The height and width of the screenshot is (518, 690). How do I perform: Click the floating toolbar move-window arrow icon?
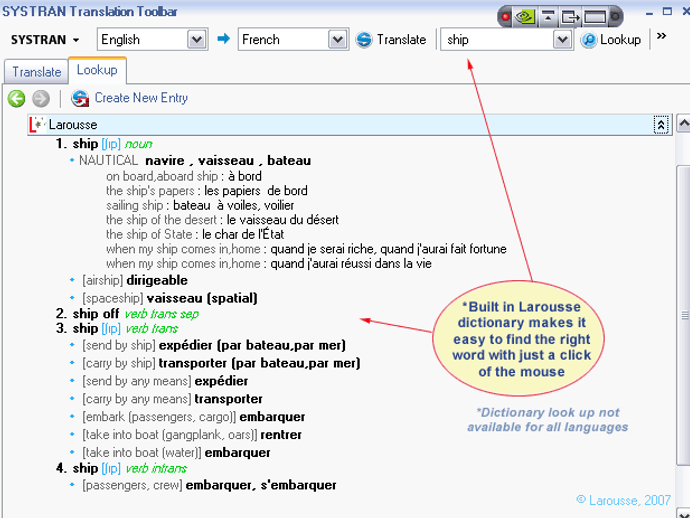[571, 17]
